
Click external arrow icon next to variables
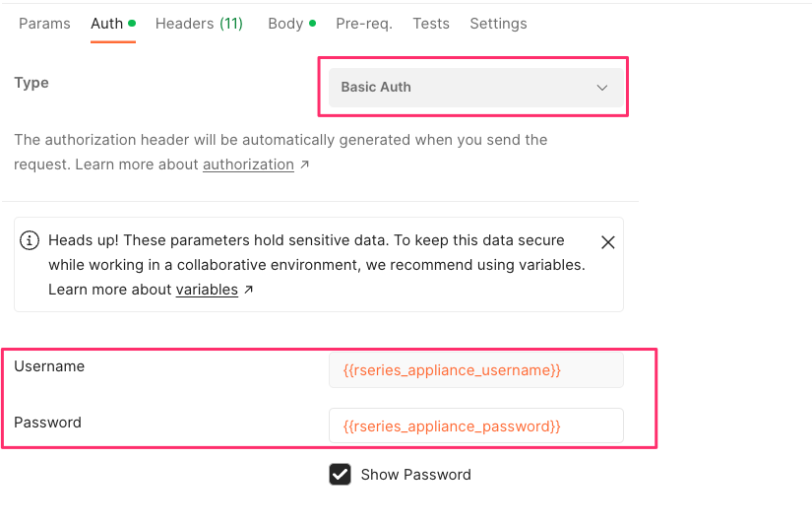click(249, 290)
